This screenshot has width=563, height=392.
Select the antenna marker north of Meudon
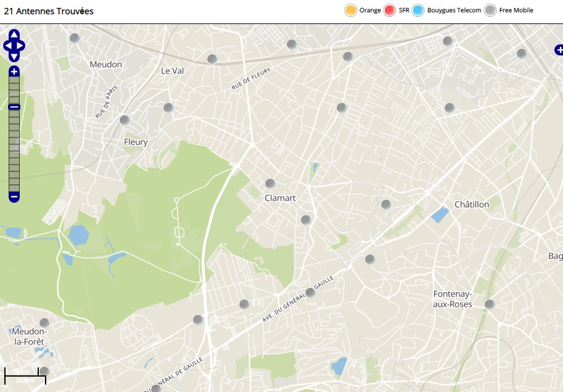75,38
